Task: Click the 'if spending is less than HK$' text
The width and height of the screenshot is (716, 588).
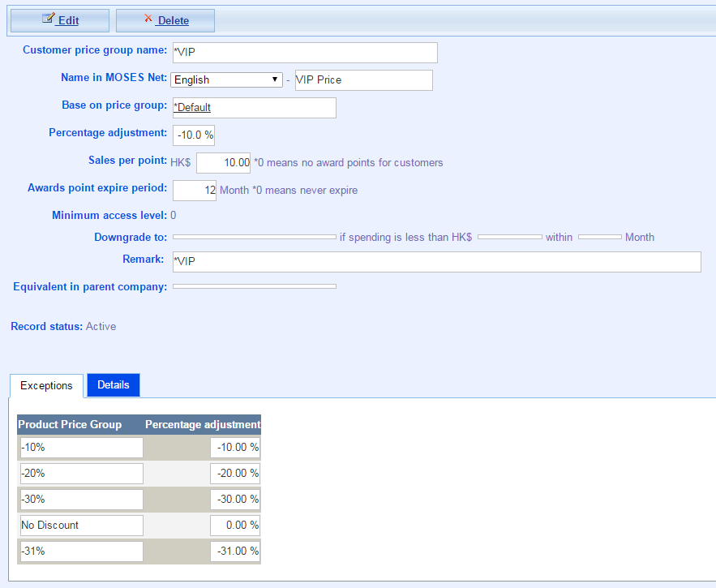Action: pyautogui.click(x=406, y=237)
